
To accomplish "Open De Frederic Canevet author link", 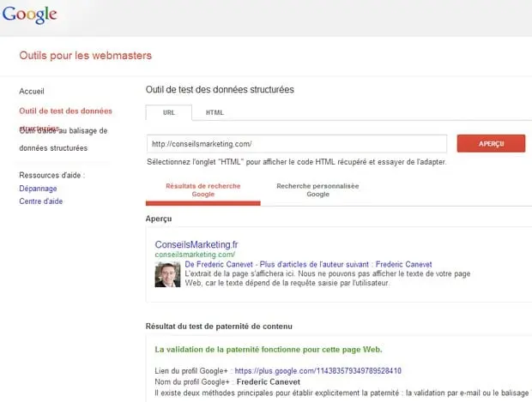I will (x=219, y=264).
